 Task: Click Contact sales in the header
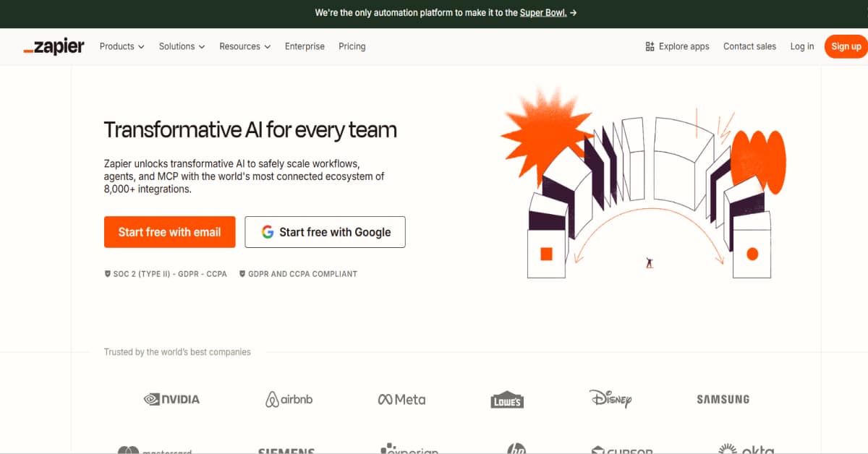[x=749, y=46]
